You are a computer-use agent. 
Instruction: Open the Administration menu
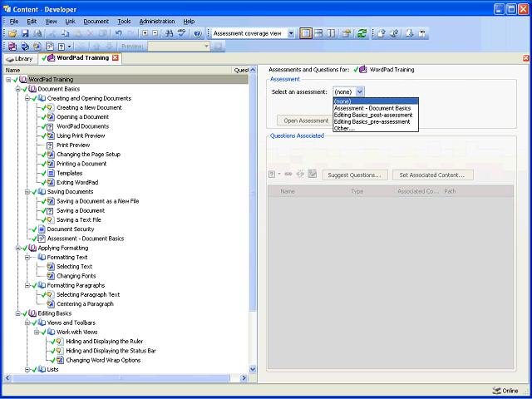pyautogui.click(x=157, y=22)
